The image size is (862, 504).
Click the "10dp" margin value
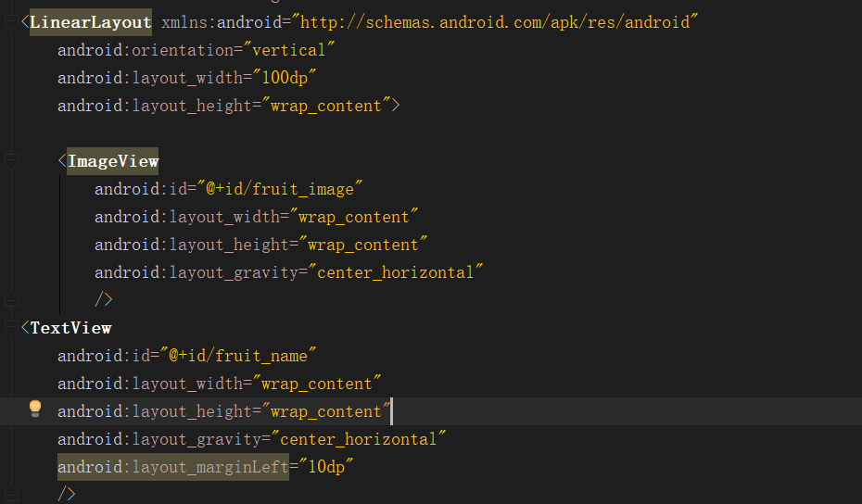click(326, 467)
